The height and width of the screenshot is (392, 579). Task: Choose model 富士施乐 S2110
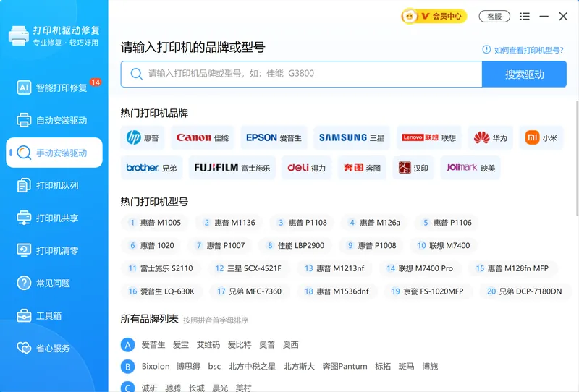(160, 268)
